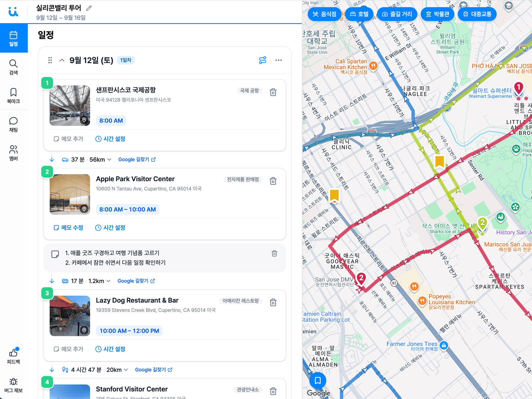The image size is (532, 399).
Task: Open Google 길찾기 link for 1.2km route
Action: tap(136, 281)
